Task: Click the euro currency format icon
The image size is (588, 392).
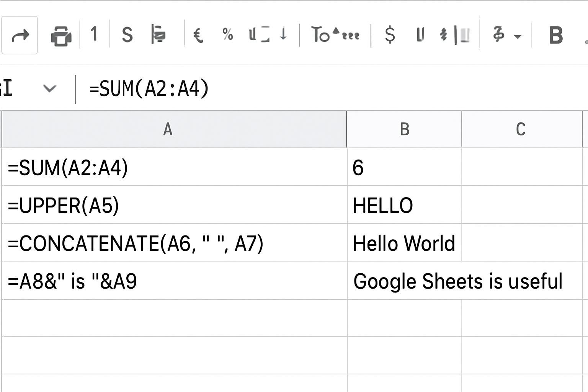Action: 198,35
